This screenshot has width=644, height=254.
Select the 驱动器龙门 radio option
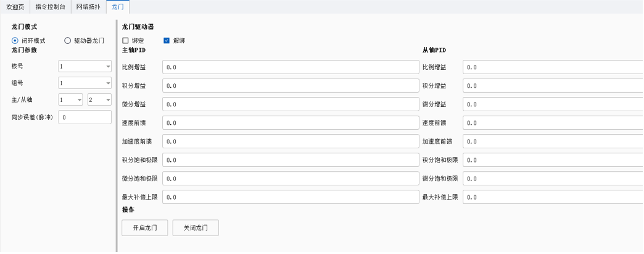tap(68, 41)
